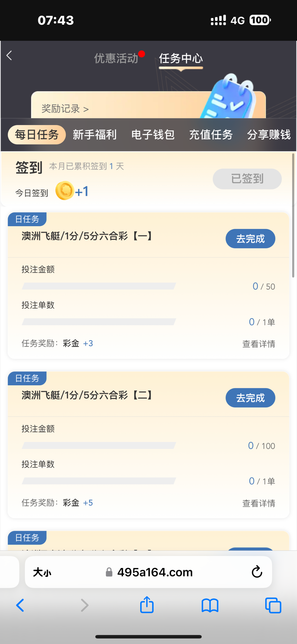
Task: Tap the 已签到 sign-in button
Action: 247,179
